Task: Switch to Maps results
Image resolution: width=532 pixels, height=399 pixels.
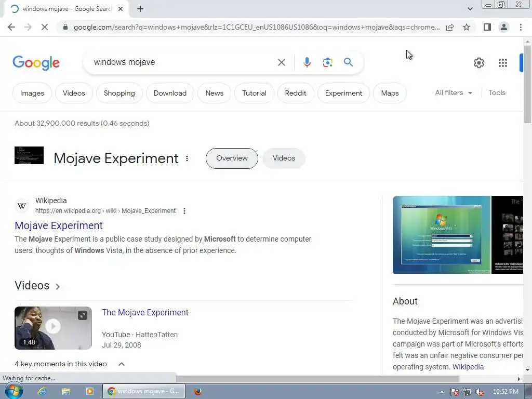Action: pyautogui.click(x=390, y=93)
